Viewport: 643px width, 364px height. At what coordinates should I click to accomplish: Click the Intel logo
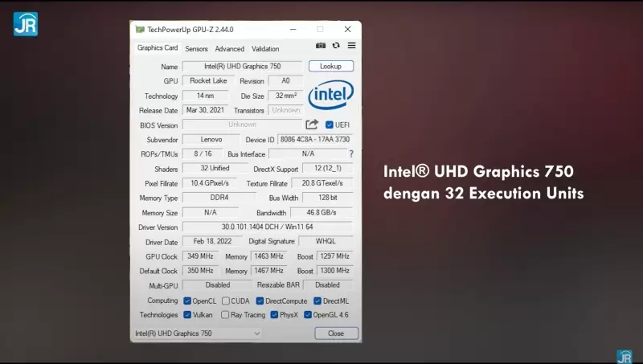coord(330,95)
